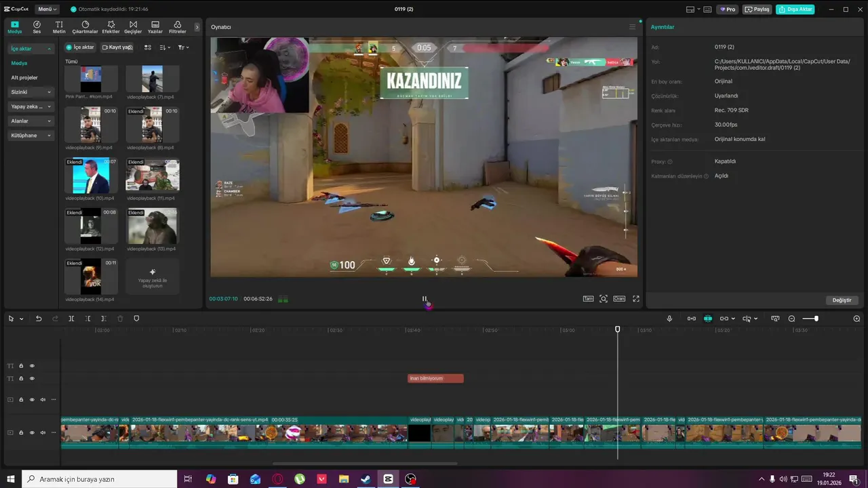This screenshot has width=868, height=488.
Task: Open the Çıkartmalar stickers tab
Action: click(85, 27)
